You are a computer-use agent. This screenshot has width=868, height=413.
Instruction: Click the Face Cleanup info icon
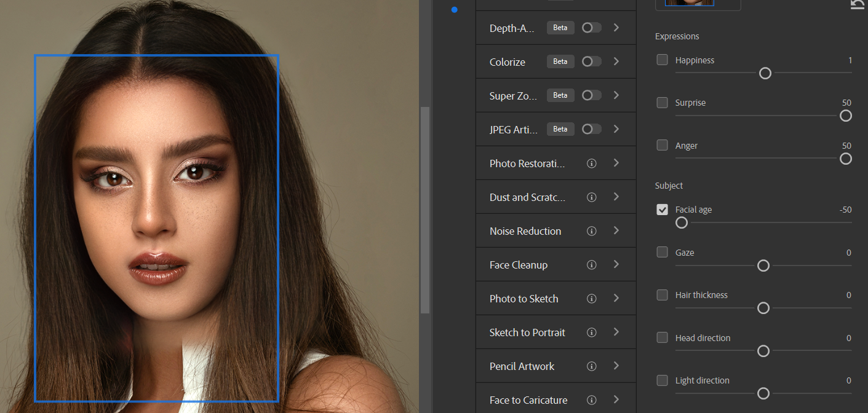(592, 265)
